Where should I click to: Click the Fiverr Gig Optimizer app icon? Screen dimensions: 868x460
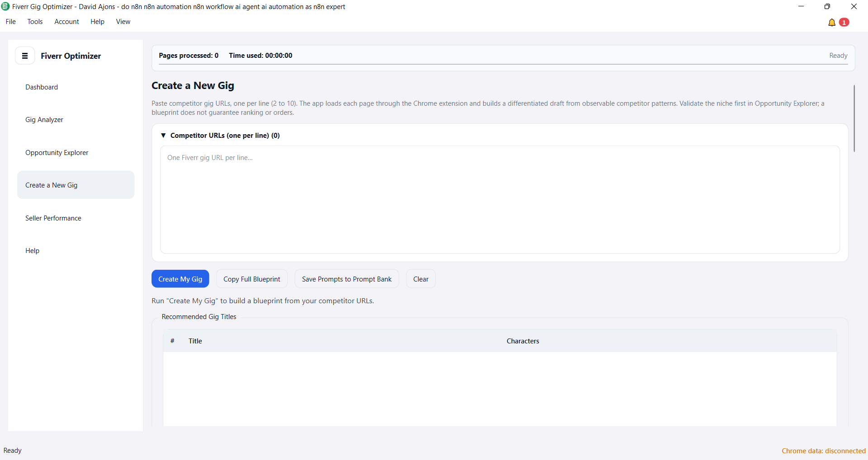click(5, 6)
